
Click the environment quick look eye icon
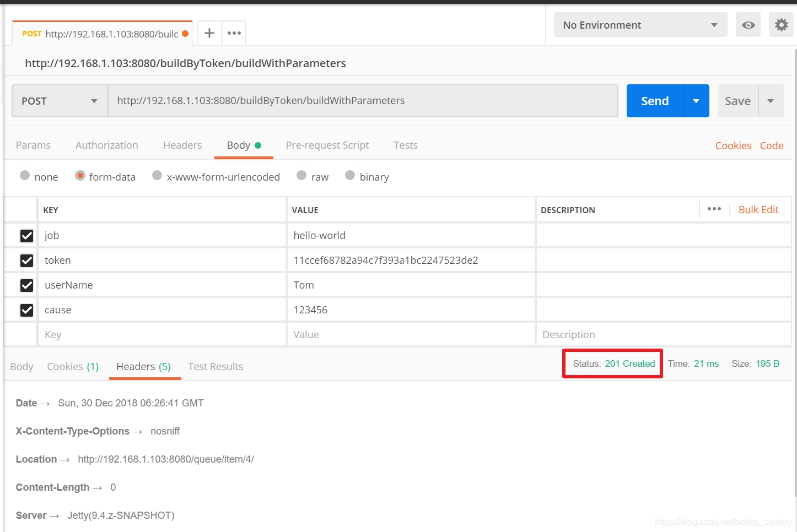point(748,25)
